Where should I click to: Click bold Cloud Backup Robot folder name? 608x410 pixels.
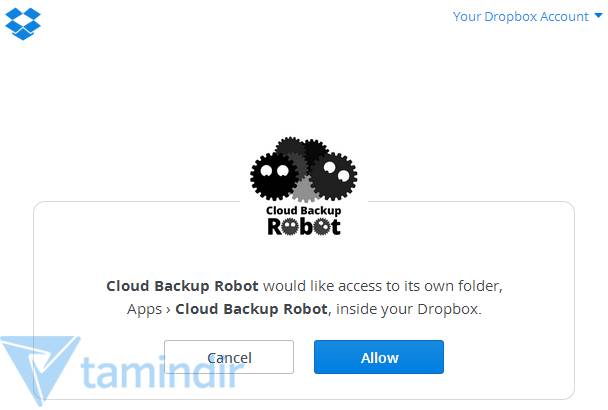coord(251,309)
